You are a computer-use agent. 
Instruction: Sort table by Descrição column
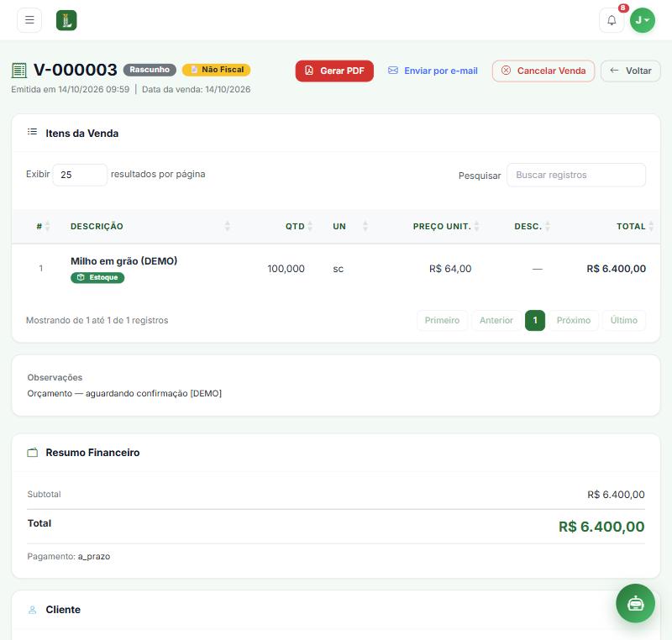[x=150, y=226]
